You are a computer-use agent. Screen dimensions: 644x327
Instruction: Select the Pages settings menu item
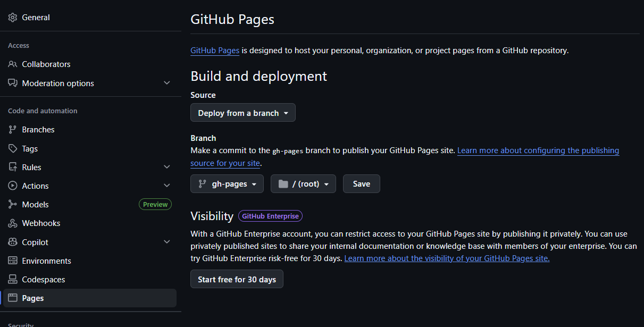click(x=33, y=298)
